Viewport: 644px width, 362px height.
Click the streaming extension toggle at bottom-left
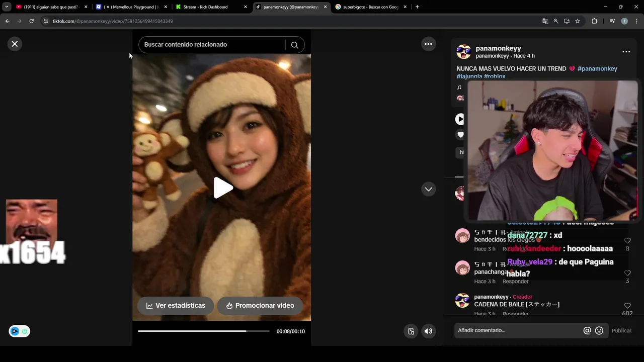pos(19,331)
